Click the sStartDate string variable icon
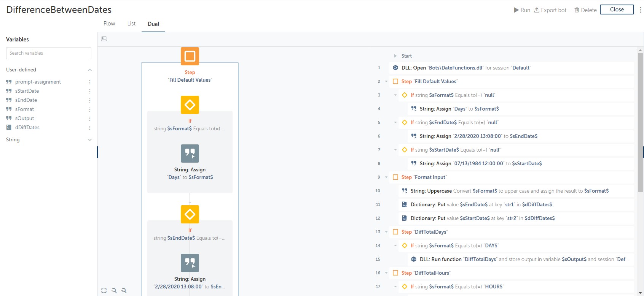644x296 pixels. (x=9, y=91)
